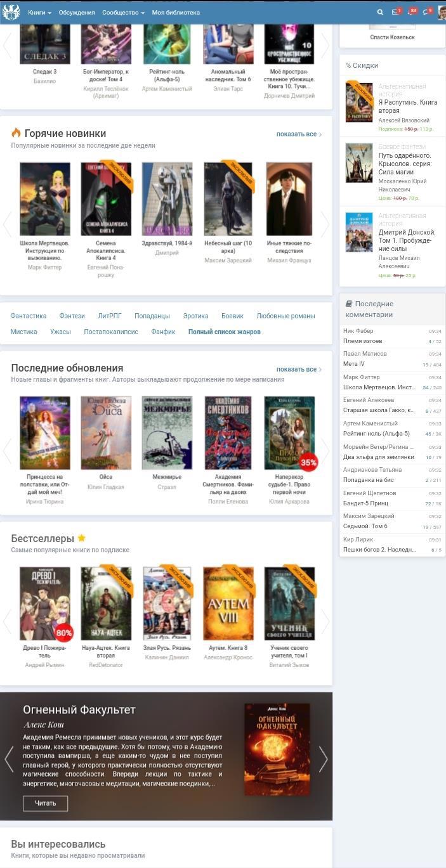The image size is (446, 868).
Task: Open the Обсуждения menu item
Action: coord(77,12)
